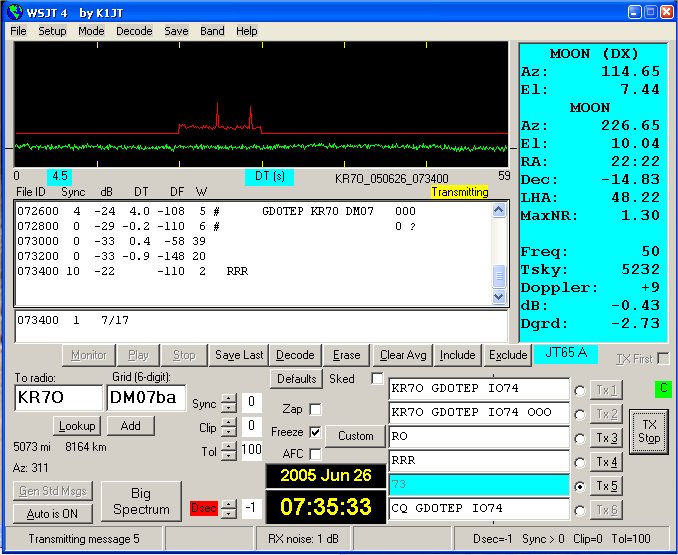
Task: Uncheck the Freeze checkbox
Action: [x=315, y=432]
